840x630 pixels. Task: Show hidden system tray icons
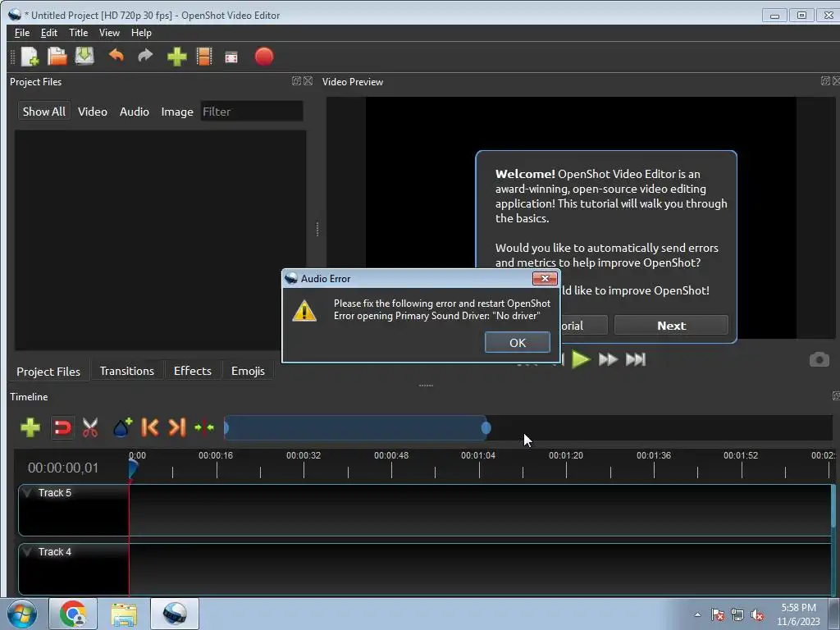[x=697, y=614]
